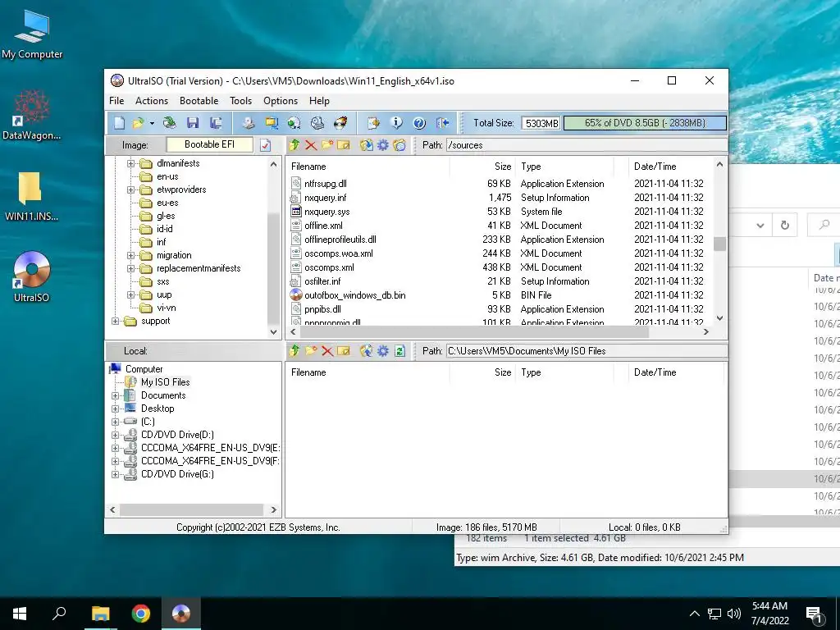The image size is (840, 630).
Task: Click the Compress ISO toolbar icon
Action: pos(272,123)
